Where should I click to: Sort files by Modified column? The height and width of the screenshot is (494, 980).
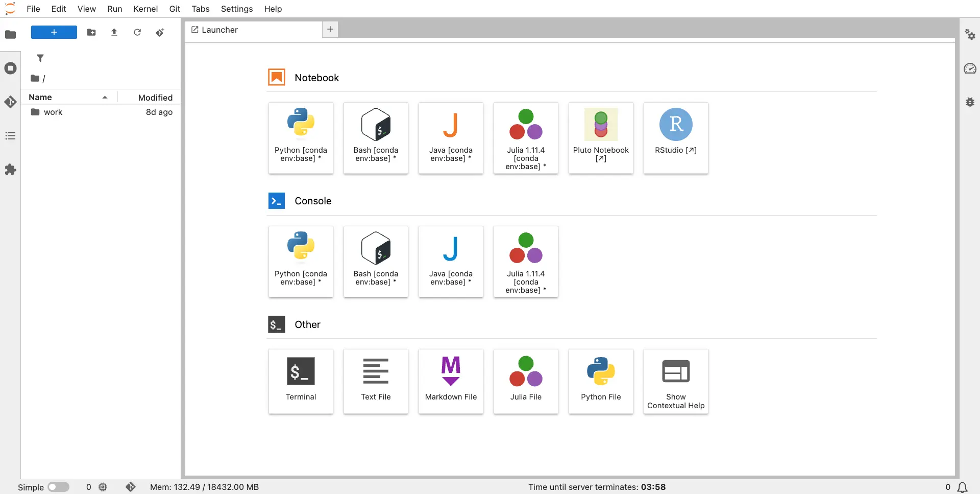[155, 97]
